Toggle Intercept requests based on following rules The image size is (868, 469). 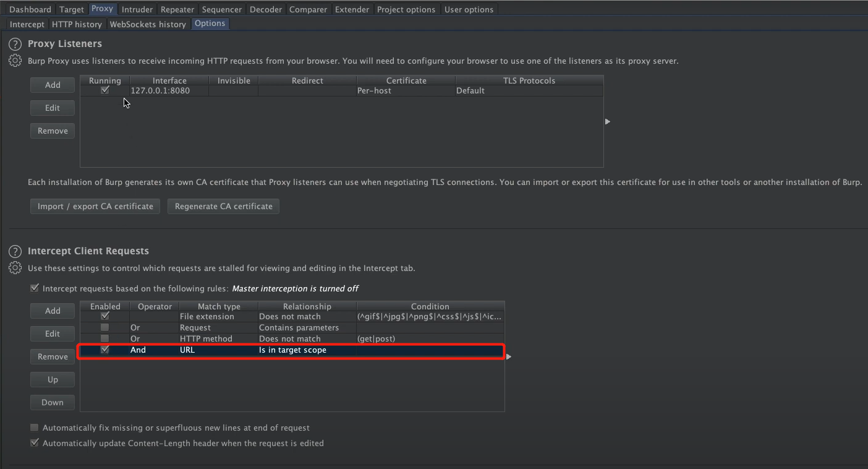click(x=35, y=288)
